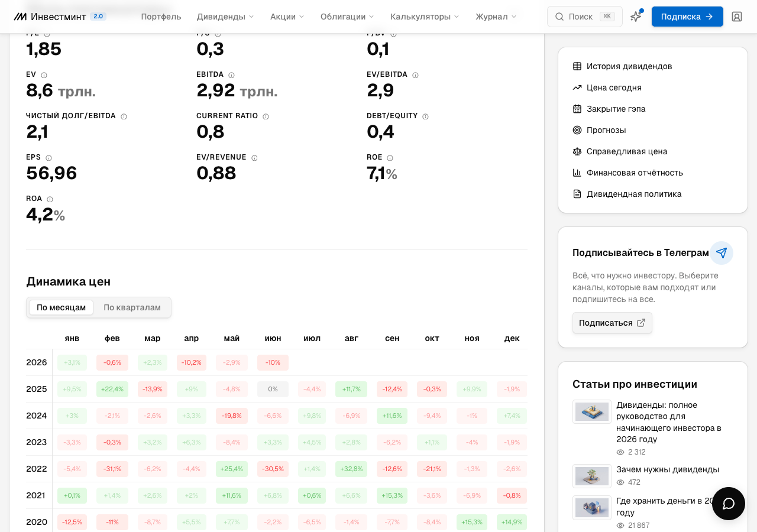Show info tooltip for EV
Screen dimensions: 757x532
[44, 75]
